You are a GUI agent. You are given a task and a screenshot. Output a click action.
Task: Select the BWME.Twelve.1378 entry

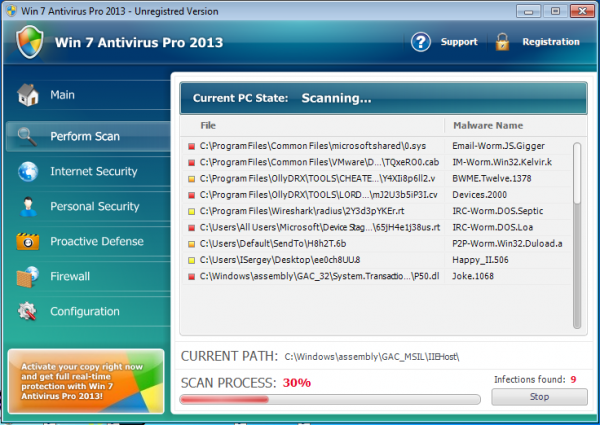tap(492, 179)
